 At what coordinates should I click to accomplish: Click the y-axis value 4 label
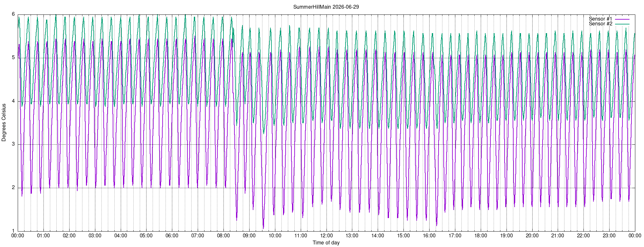point(13,101)
